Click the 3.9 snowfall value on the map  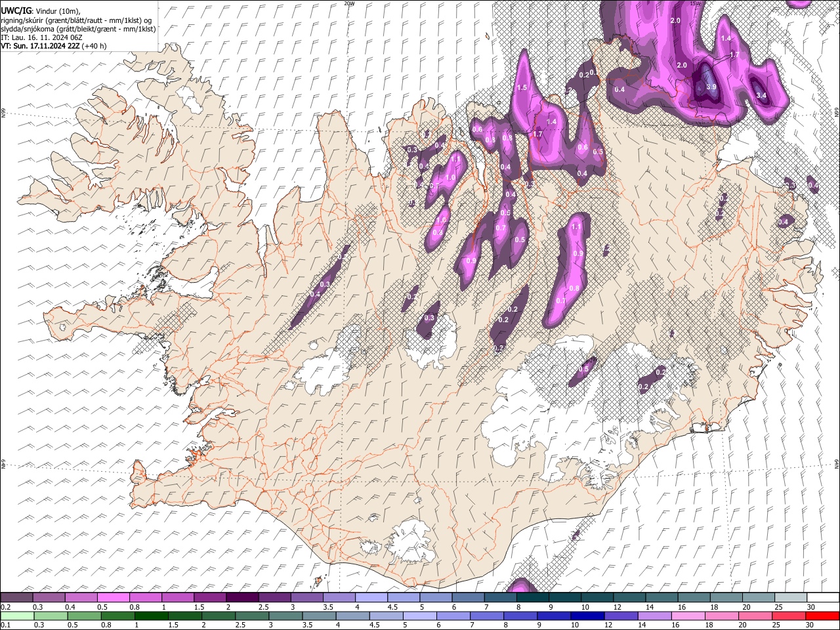coord(711,87)
